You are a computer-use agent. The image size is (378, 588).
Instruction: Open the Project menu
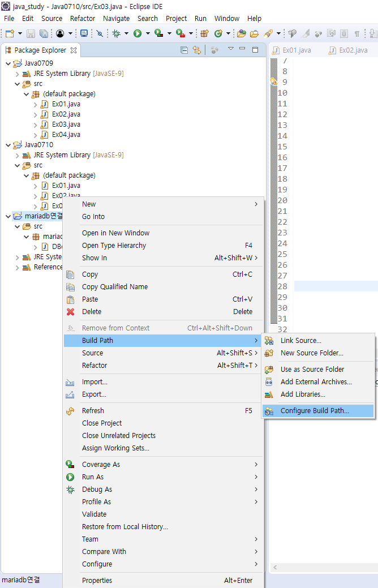click(x=176, y=18)
